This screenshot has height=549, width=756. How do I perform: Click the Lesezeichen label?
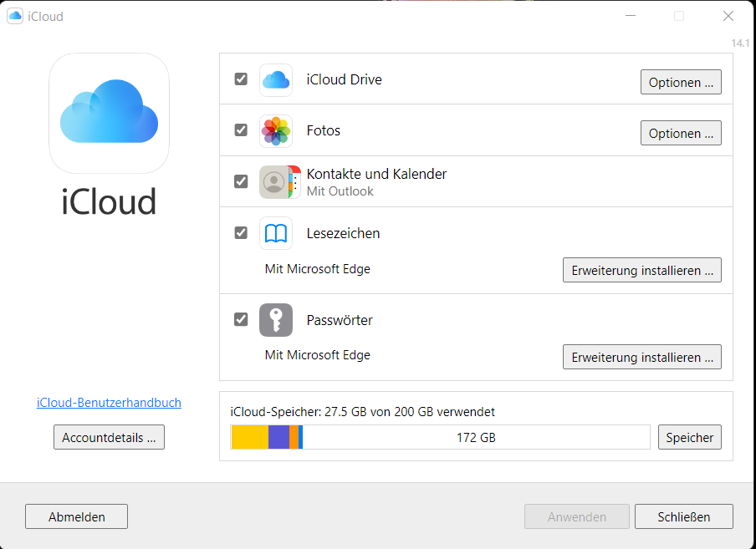click(x=343, y=233)
